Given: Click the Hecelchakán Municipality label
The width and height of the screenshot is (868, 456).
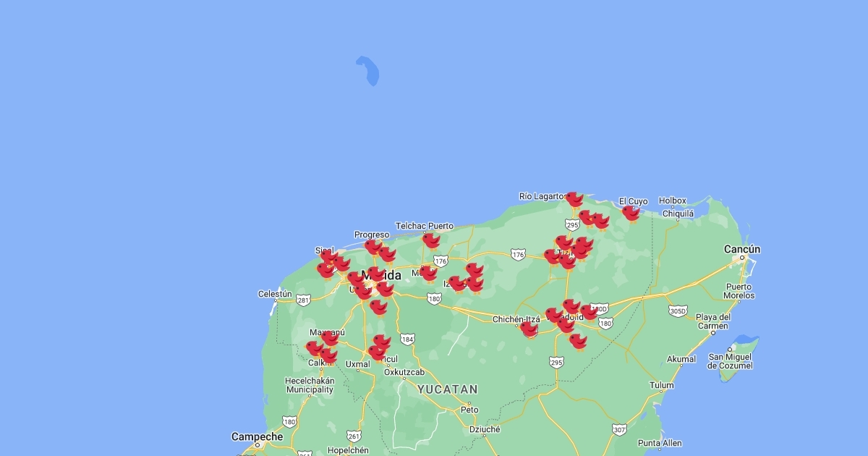Looking at the screenshot, I should (310, 385).
